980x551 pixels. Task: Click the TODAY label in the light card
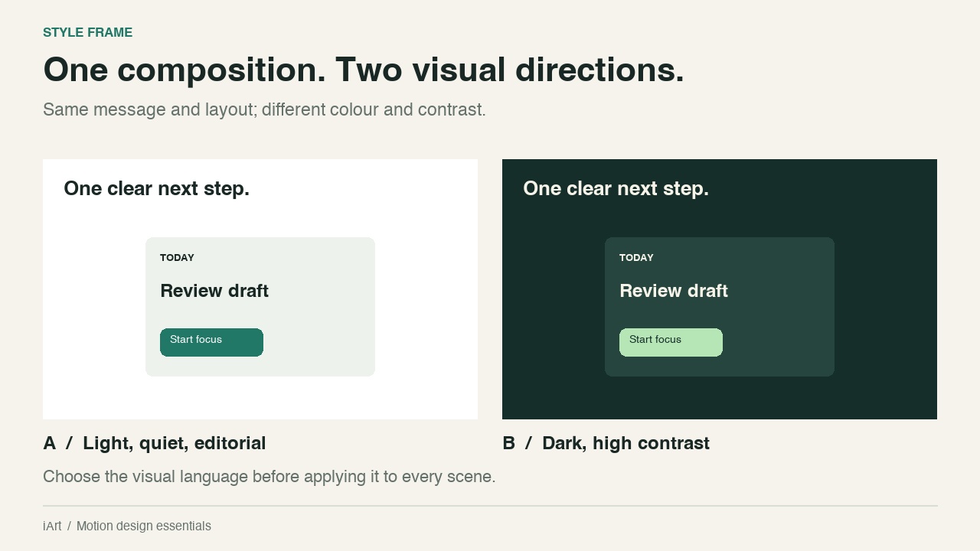click(x=177, y=258)
